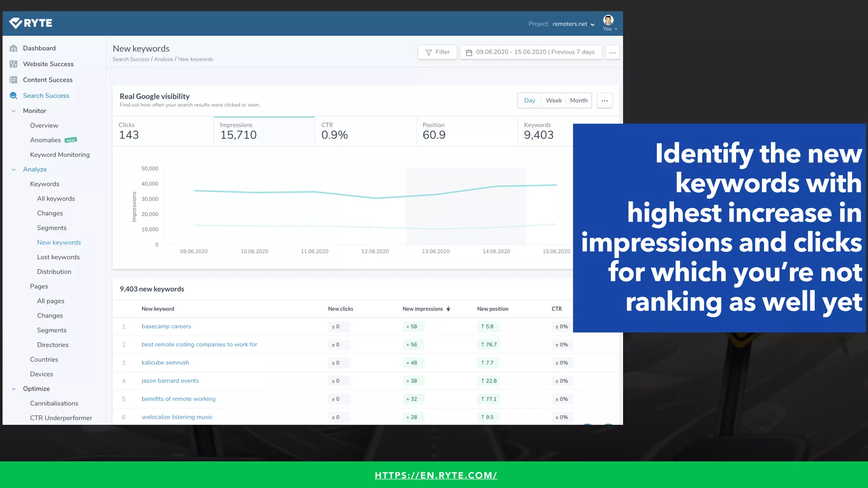The height and width of the screenshot is (488, 868).
Task: Select the Impressions metric card
Action: 264,131
